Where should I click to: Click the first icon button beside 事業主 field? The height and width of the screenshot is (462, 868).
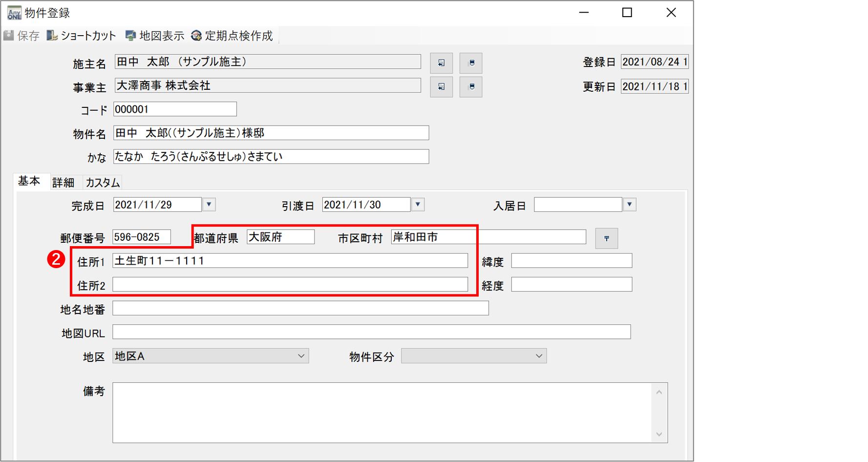441,87
